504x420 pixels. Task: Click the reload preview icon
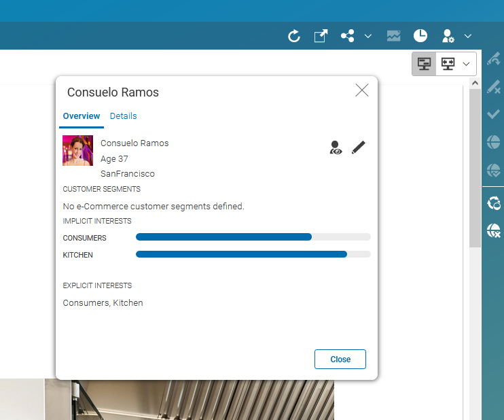pos(294,36)
